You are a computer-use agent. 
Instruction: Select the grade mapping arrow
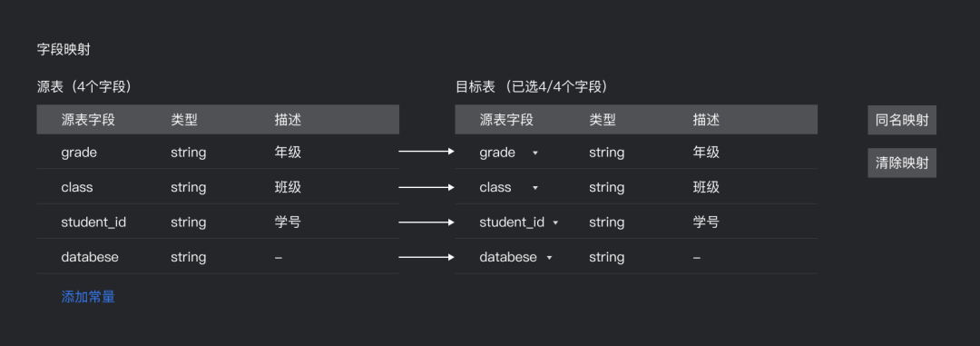(426, 152)
